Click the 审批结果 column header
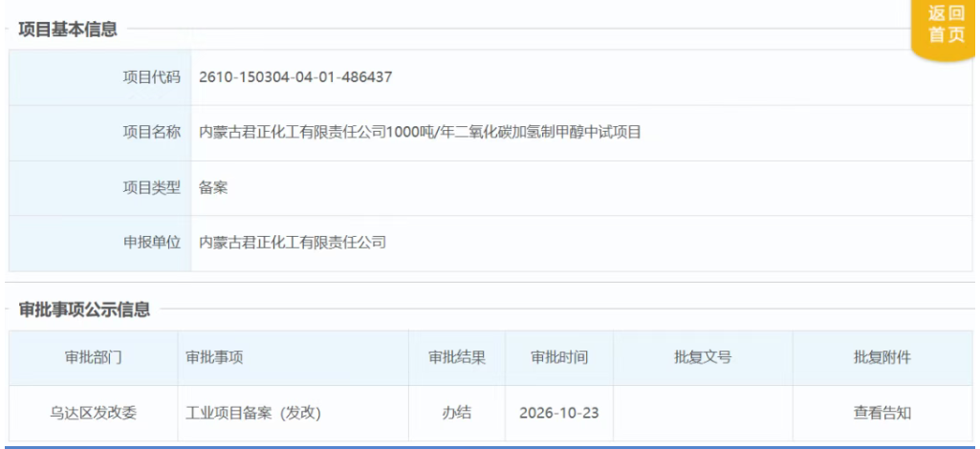This screenshot has height=449, width=980. 457,358
